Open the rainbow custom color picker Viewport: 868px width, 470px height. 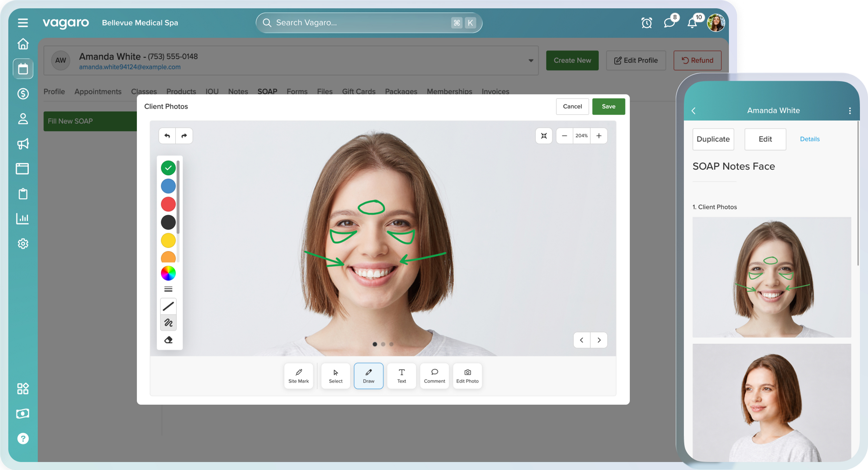point(168,273)
